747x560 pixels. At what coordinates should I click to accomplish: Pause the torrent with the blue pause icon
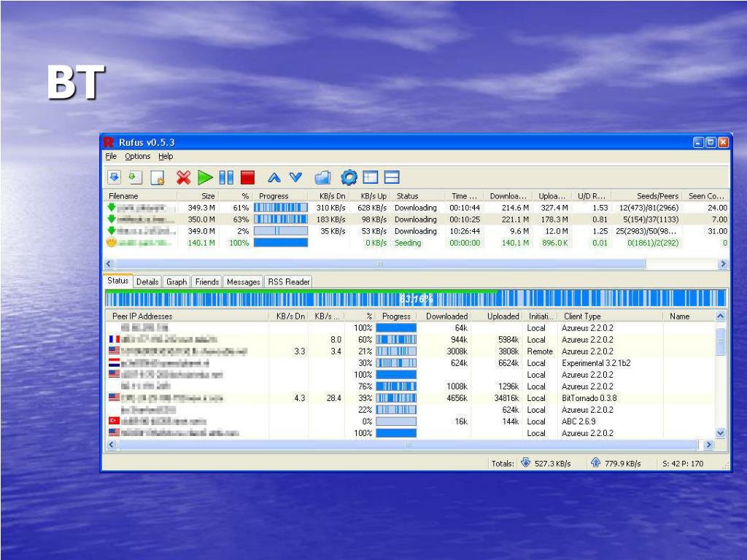226,177
